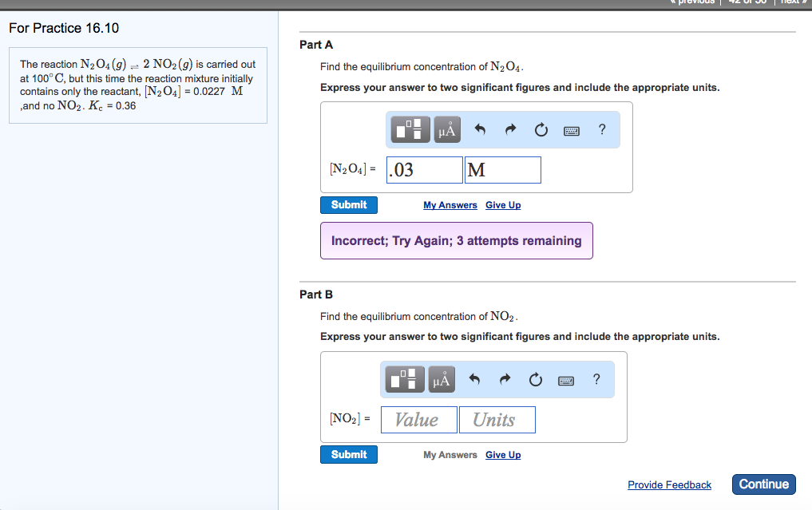Open templates tool in Part B toolbar

pyautogui.click(x=406, y=380)
